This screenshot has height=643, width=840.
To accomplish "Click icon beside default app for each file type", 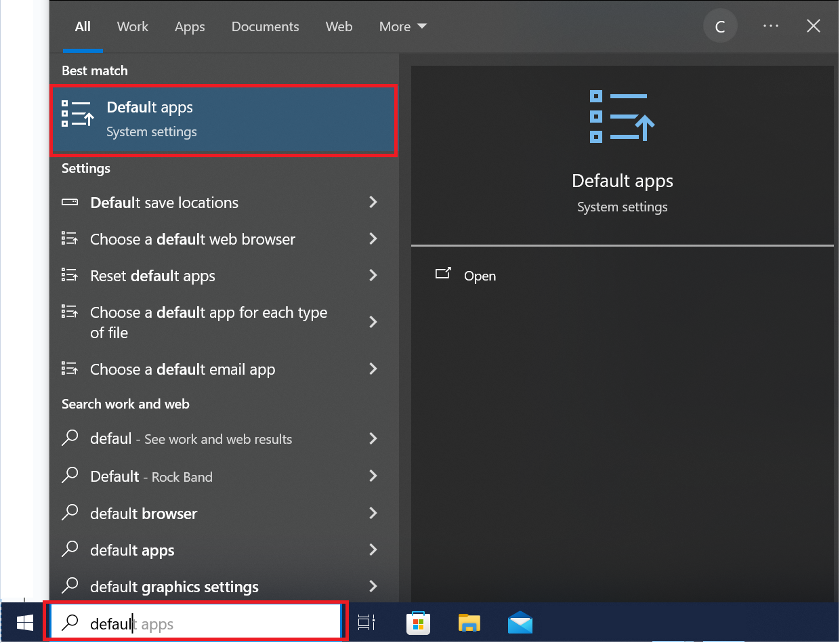I will [69, 311].
